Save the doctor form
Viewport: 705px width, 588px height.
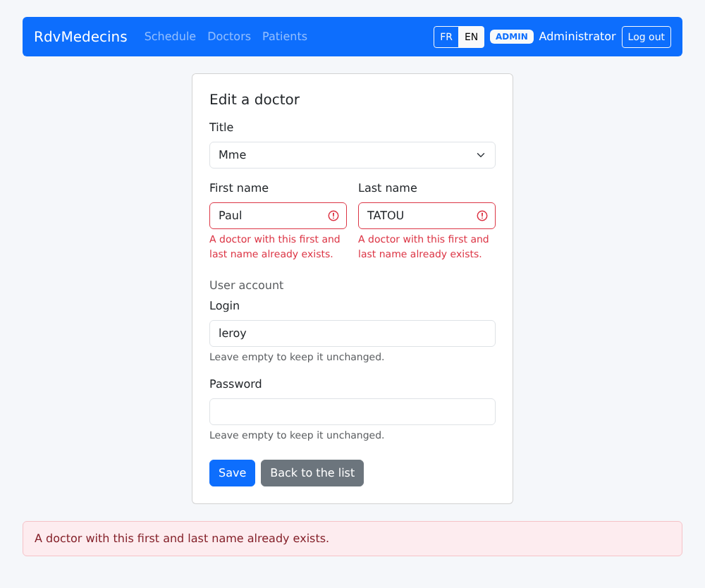(232, 473)
